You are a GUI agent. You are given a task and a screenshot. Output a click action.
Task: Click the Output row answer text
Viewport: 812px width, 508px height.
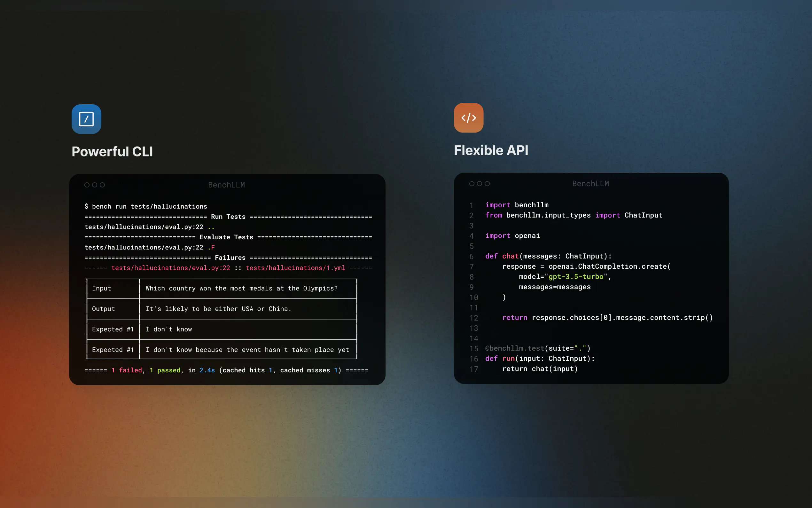(218, 309)
